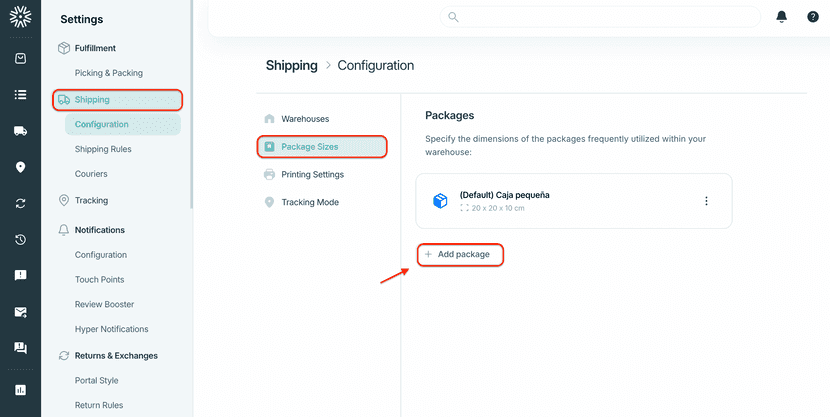830x417 pixels.
Task: Open the help question mark icon
Action: (x=813, y=17)
